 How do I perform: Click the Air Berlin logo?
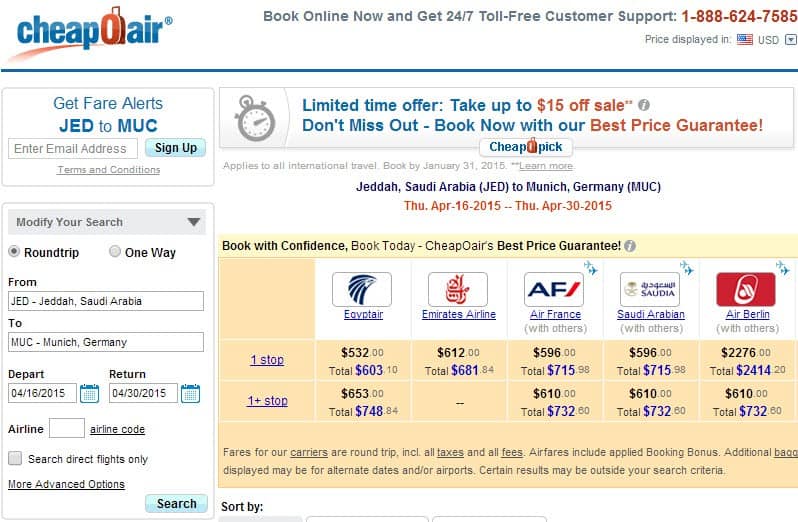[x=746, y=289]
